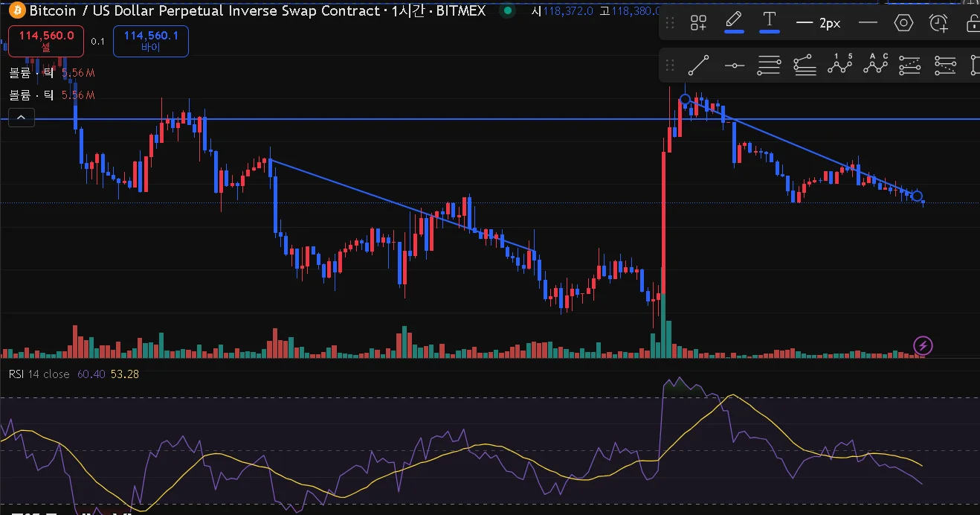Open drawing settings hexagon icon
This screenshot has width=980, height=515.
point(903,23)
